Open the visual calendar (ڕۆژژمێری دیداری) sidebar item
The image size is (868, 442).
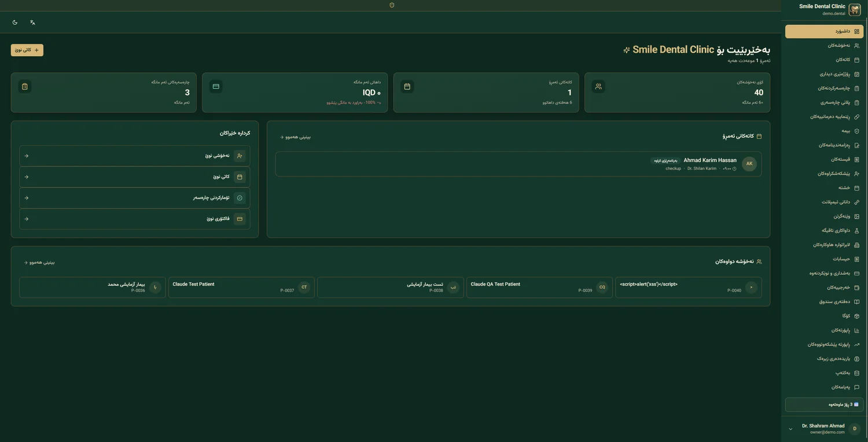click(x=824, y=74)
